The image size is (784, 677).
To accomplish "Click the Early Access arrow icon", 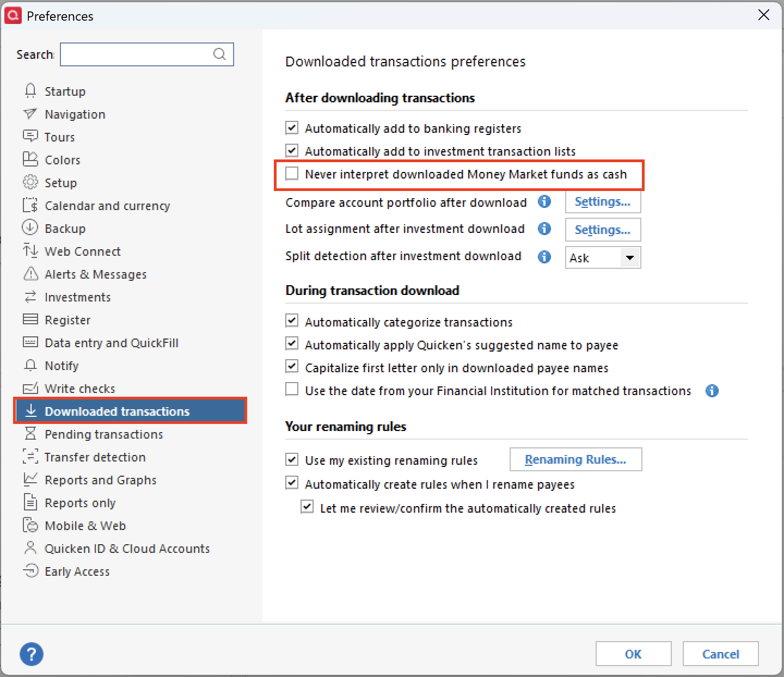I will (x=30, y=571).
